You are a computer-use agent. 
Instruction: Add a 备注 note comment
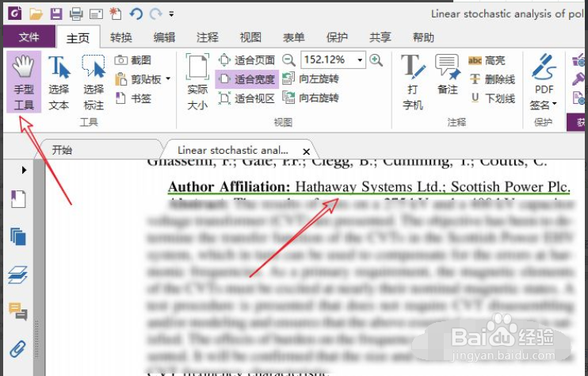pyautogui.click(x=448, y=75)
